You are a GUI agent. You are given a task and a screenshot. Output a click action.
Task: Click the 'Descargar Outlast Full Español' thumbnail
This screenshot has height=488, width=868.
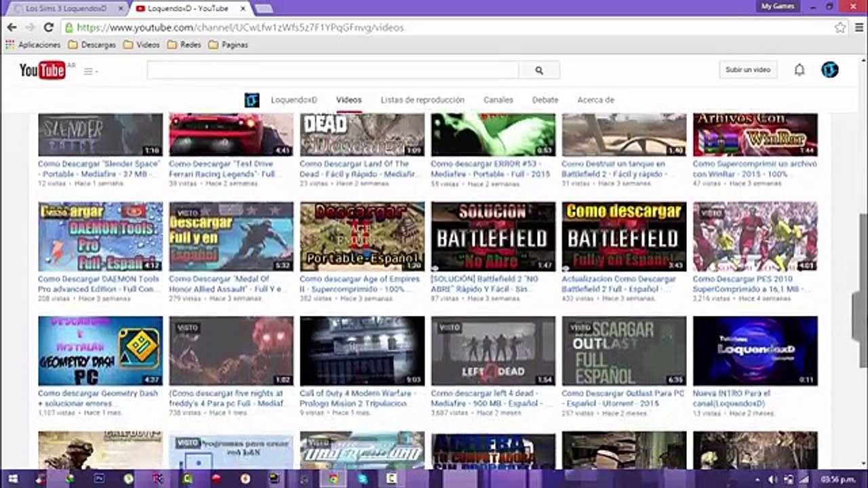pyautogui.click(x=624, y=351)
